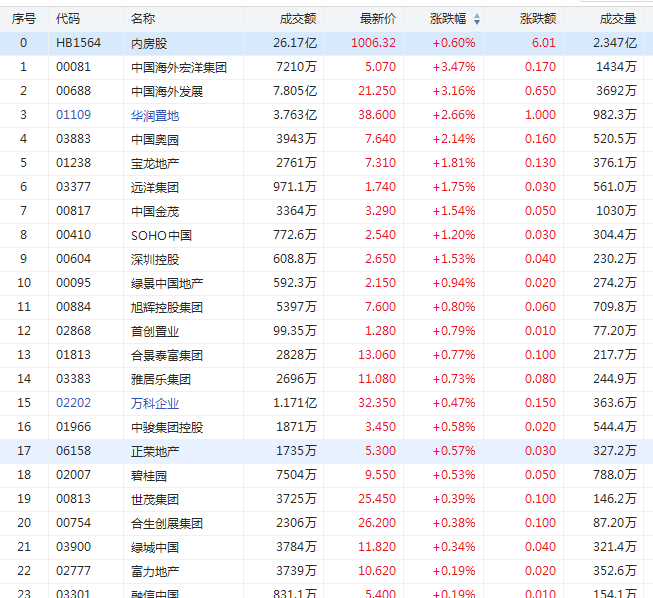Select 首创置业 stock name
Image resolution: width=653 pixels, height=598 pixels.
pyautogui.click(x=155, y=331)
